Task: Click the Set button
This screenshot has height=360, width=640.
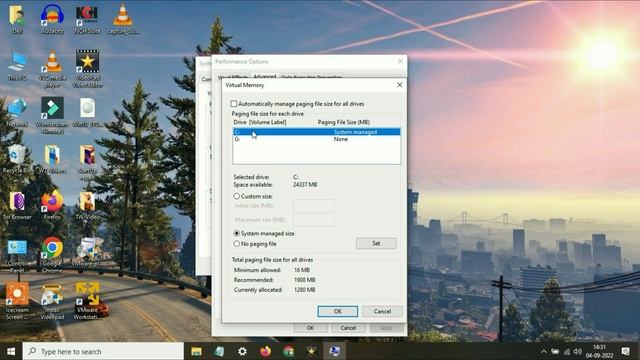Action: (376, 243)
